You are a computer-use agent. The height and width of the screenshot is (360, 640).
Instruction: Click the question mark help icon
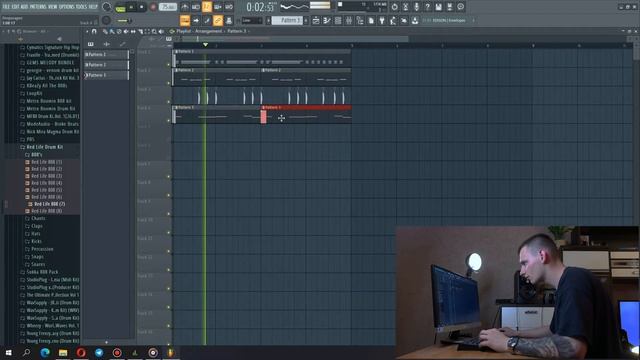pyautogui.click(x=427, y=7)
